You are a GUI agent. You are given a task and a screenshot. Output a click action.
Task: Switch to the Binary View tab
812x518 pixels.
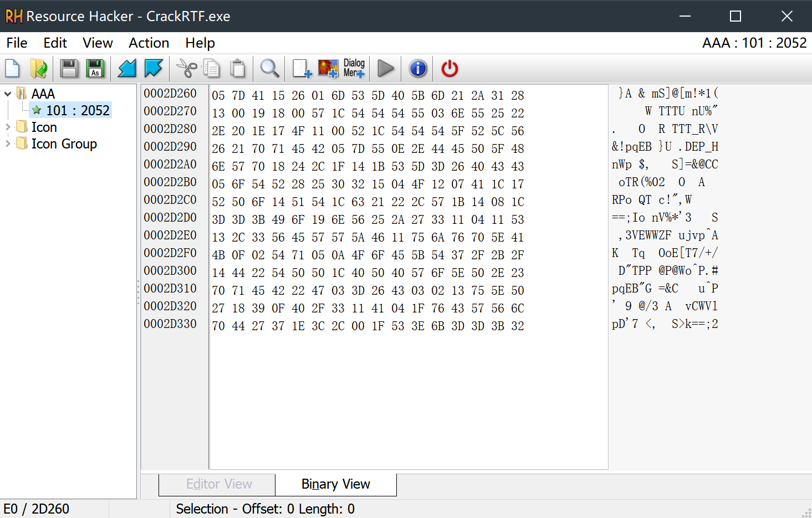336,484
